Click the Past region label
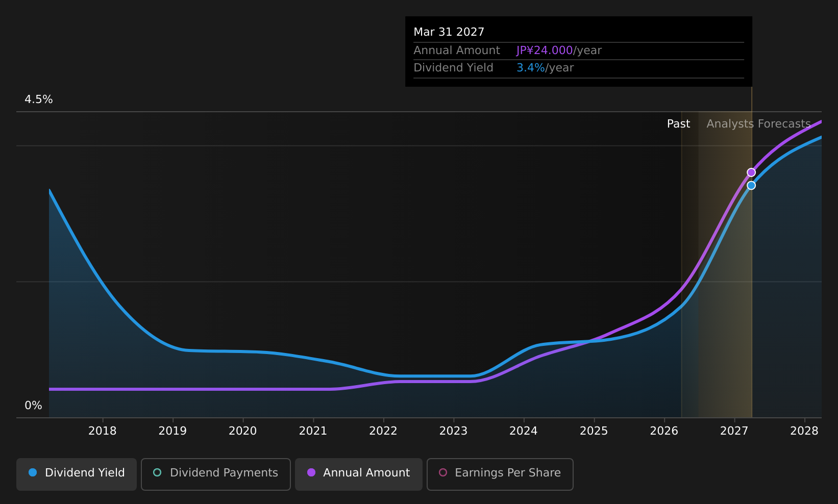This screenshot has width=838, height=504. [x=678, y=124]
